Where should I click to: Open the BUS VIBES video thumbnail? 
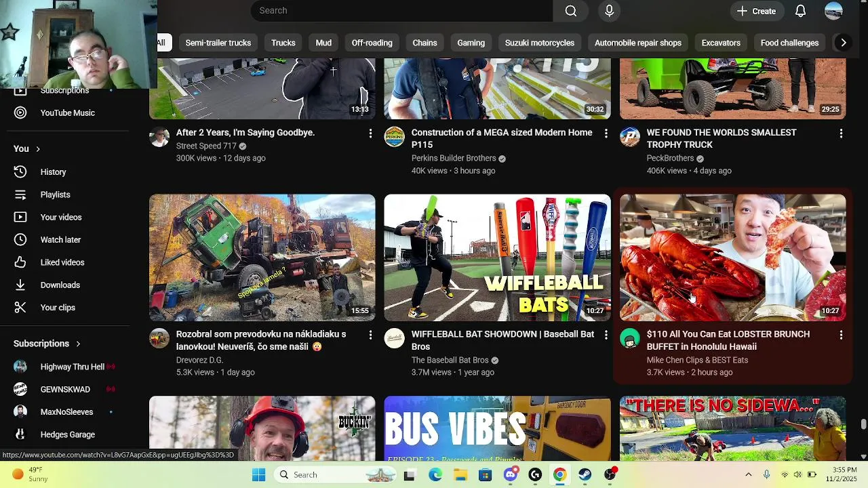(x=497, y=428)
